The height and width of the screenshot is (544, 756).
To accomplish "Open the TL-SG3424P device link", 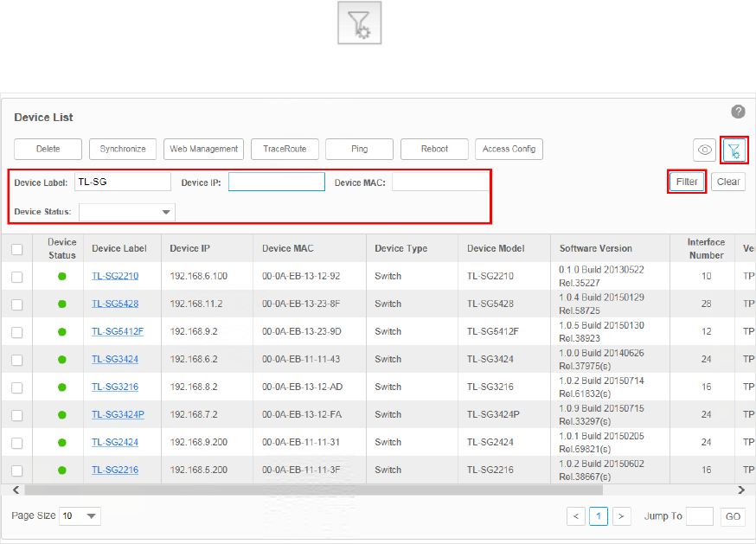I will pyautogui.click(x=119, y=415).
